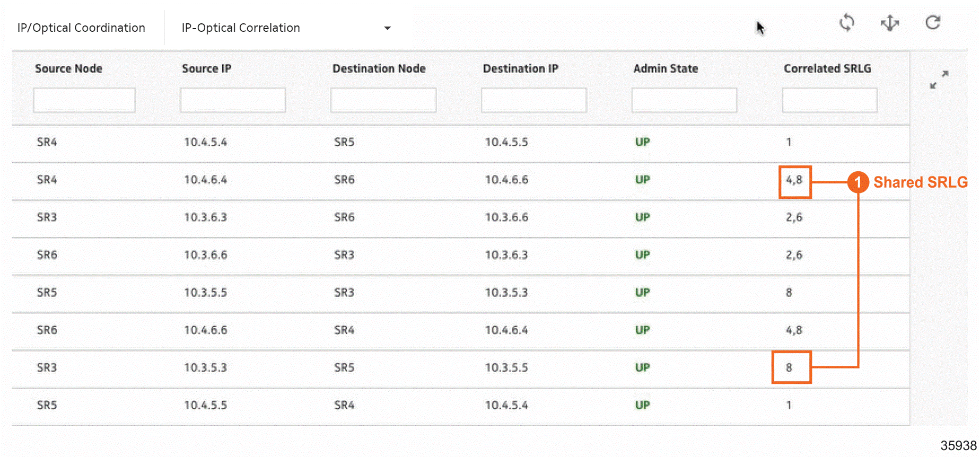Click the Destination IP filter field
Screen dimensions: 980x457
point(534,100)
